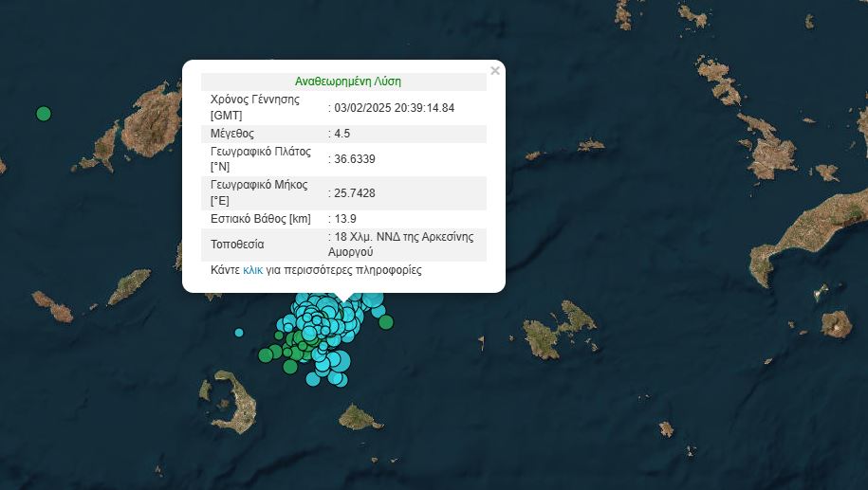Click the origin time 03/02/2025 20:39:14.84
Screen dimensions: 868x490
click(394, 107)
